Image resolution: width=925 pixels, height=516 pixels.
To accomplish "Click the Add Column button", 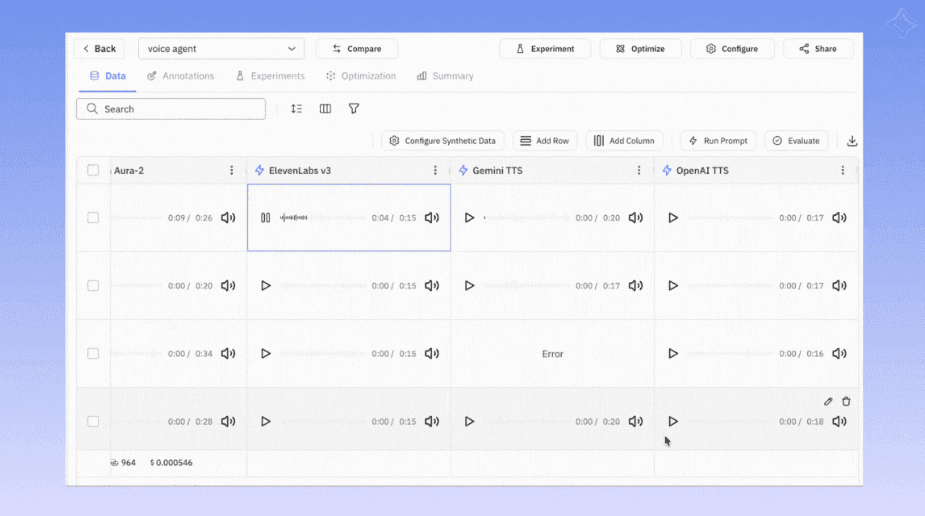I will 624,141.
